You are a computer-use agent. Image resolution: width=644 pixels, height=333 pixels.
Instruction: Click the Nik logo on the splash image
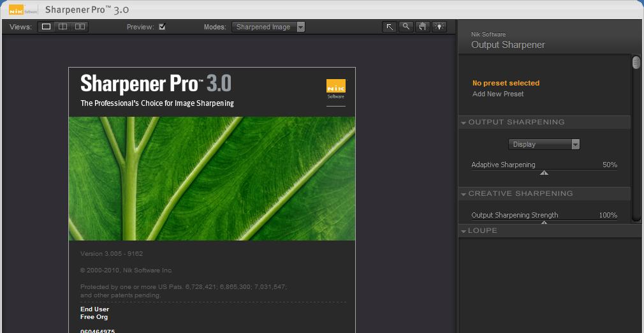tap(336, 89)
